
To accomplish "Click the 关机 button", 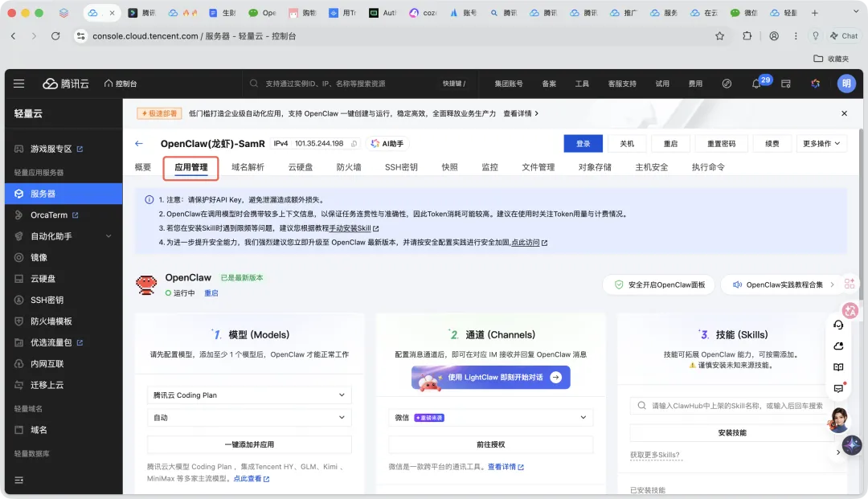I will pyautogui.click(x=627, y=143).
